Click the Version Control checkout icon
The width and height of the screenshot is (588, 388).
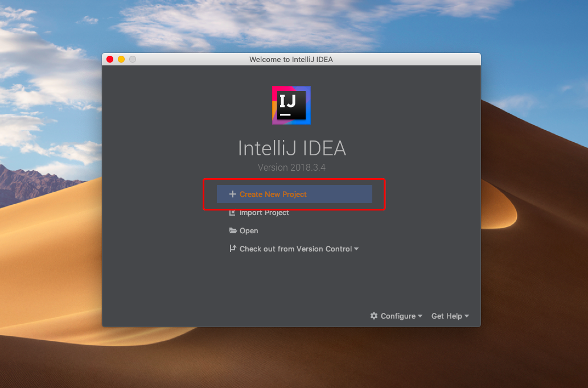click(232, 249)
